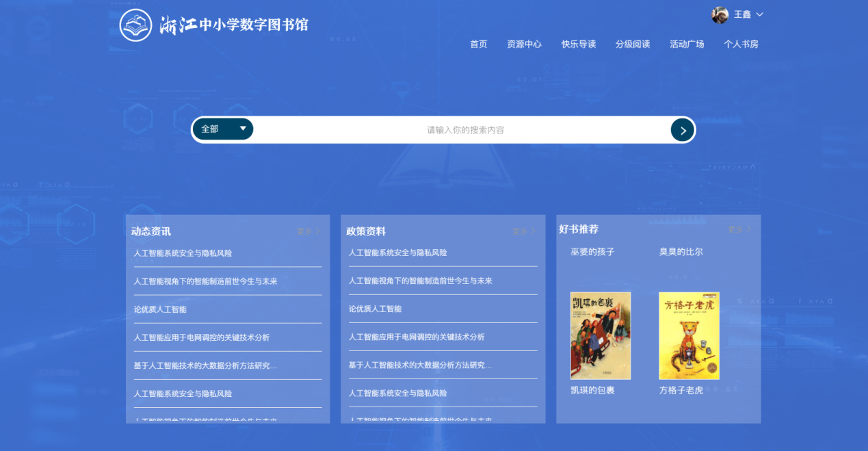Expand the 王鑫 account dropdown arrow
Viewport: 868px width, 451px height.
(759, 14)
